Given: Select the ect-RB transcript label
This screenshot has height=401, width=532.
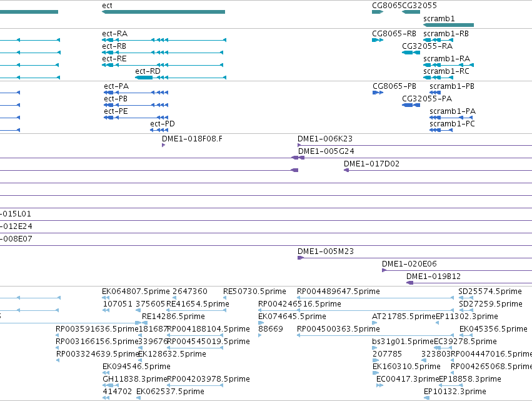Looking at the screenshot, I should pos(114,46).
